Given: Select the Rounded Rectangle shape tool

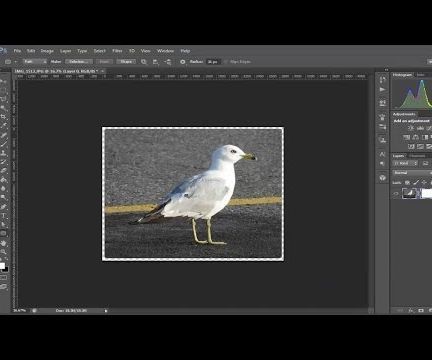Looking at the screenshot, I should (3, 233).
